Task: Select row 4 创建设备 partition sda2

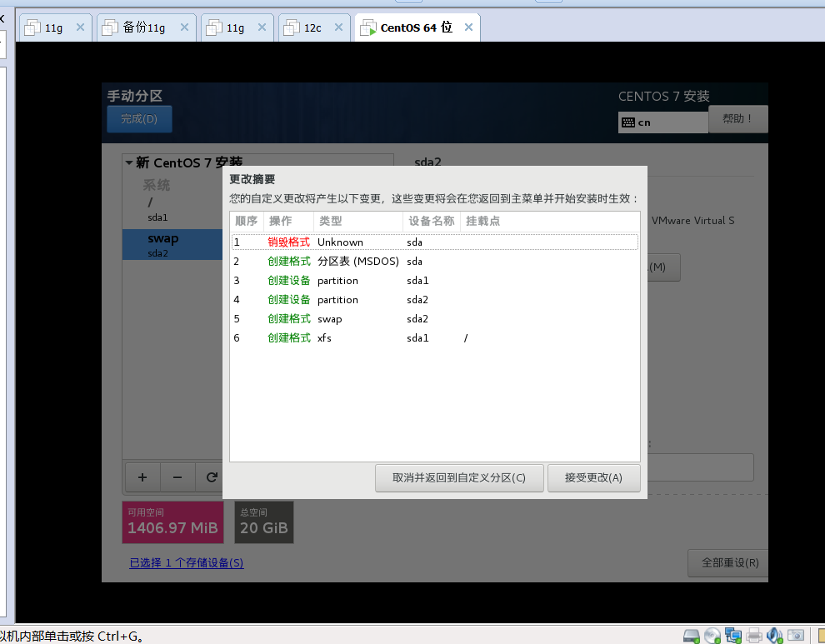Action: coord(435,300)
